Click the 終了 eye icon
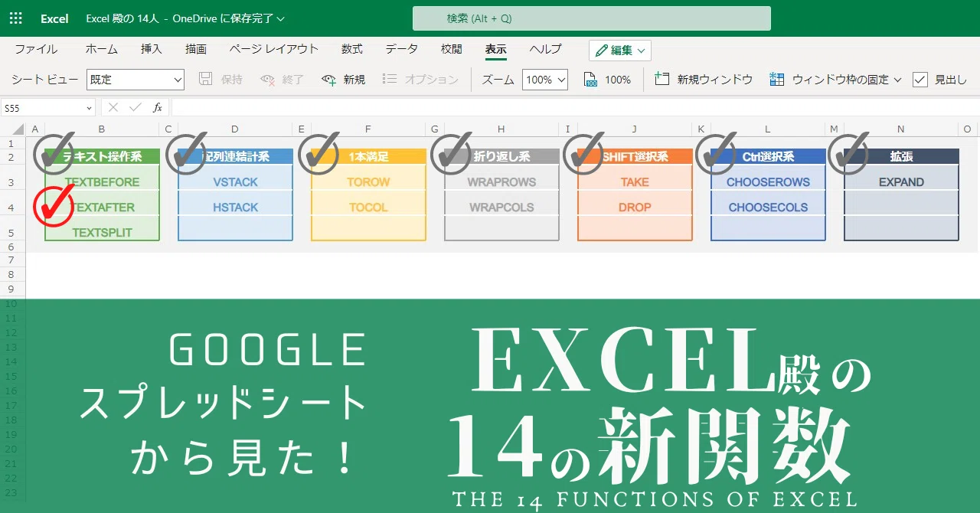Screen dimensions: 980x513 (267, 80)
